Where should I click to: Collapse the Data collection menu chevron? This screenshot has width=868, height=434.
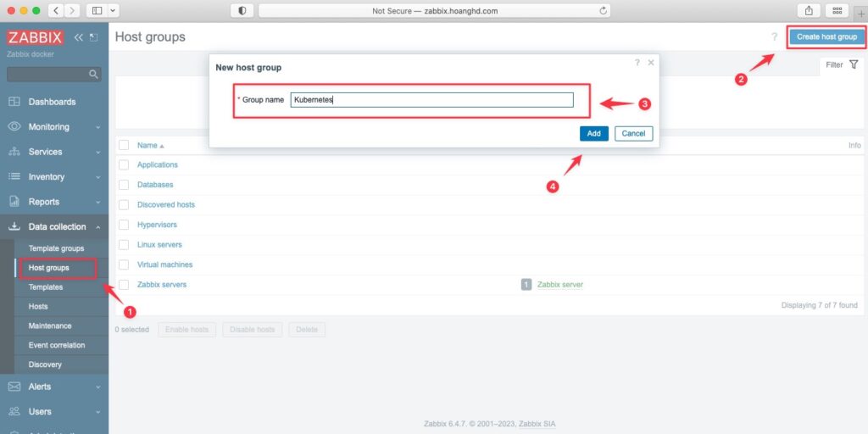(x=98, y=227)
